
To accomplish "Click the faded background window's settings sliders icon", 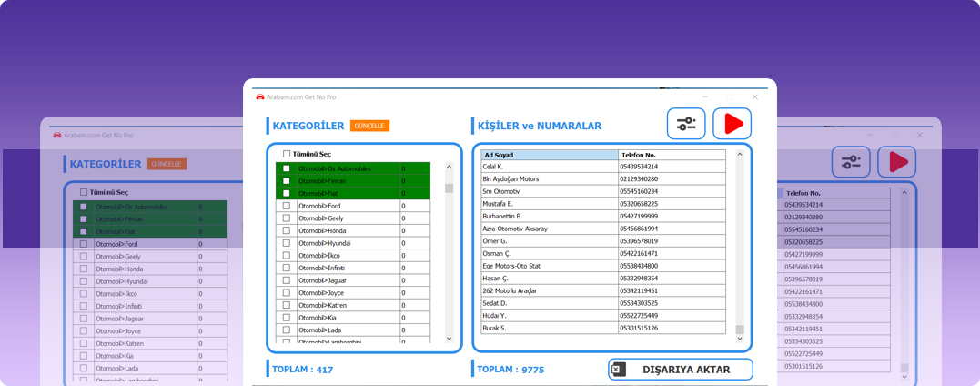I will pos(851,162).
